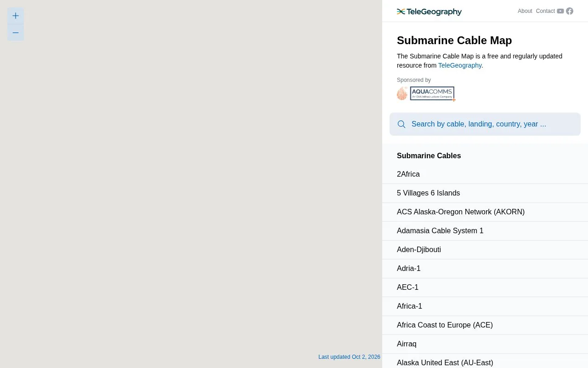Click the Last updated Oct 2, 2026 note
Viewport: 588px width, 368px height.
349,357
